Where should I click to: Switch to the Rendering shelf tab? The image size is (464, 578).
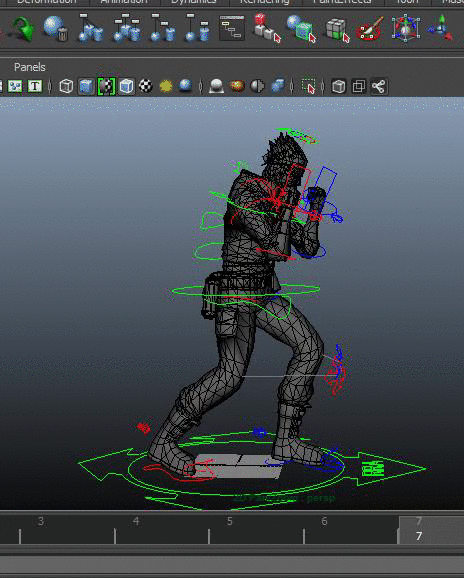pyautogui.click(x=265, y=2)
